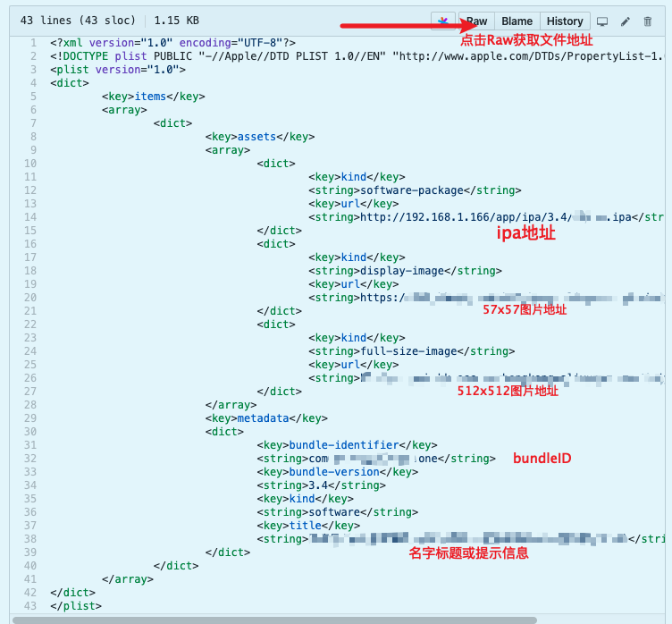Select line number 1

(33, 43)
